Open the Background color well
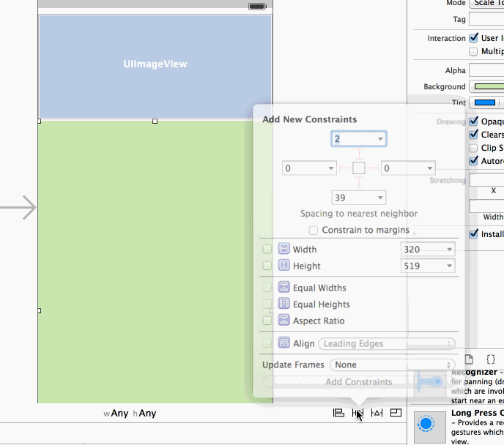Screen dimensions: 504x445 [x=486, y=86]
